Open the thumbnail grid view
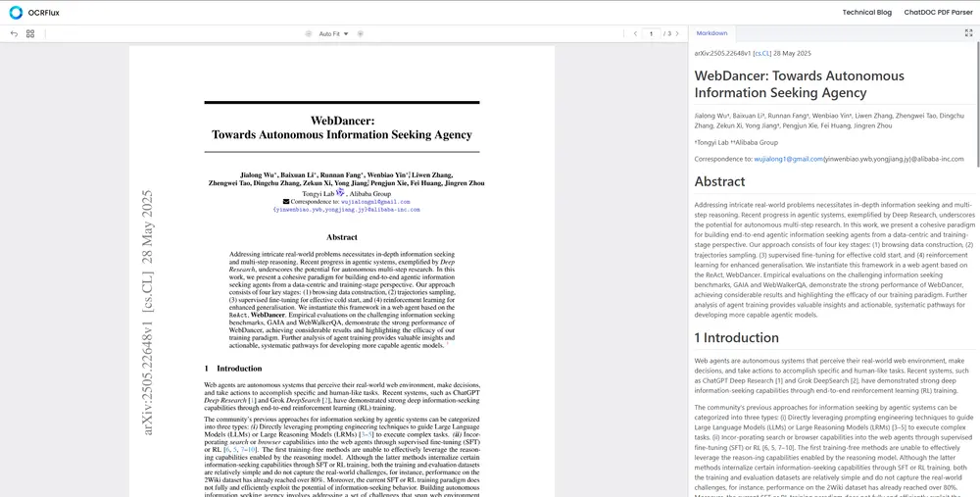Screen dimensions: 980x497 (x=30, y=33)
